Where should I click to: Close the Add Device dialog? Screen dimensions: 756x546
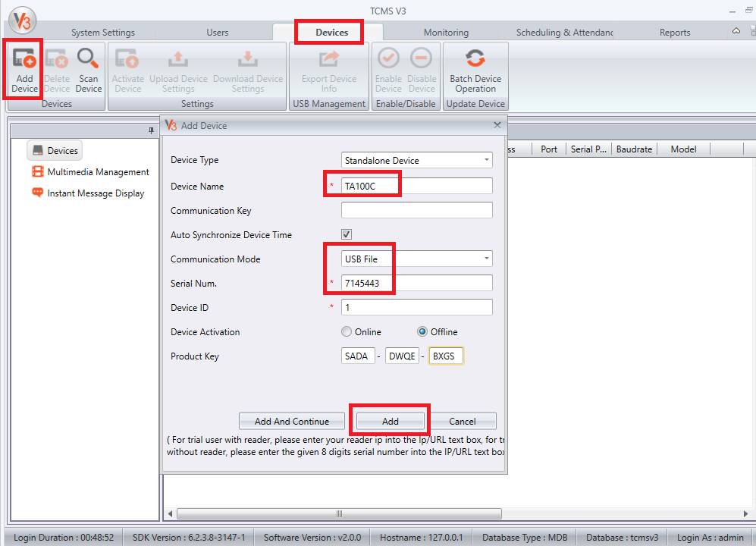click(x=497, y=125)
